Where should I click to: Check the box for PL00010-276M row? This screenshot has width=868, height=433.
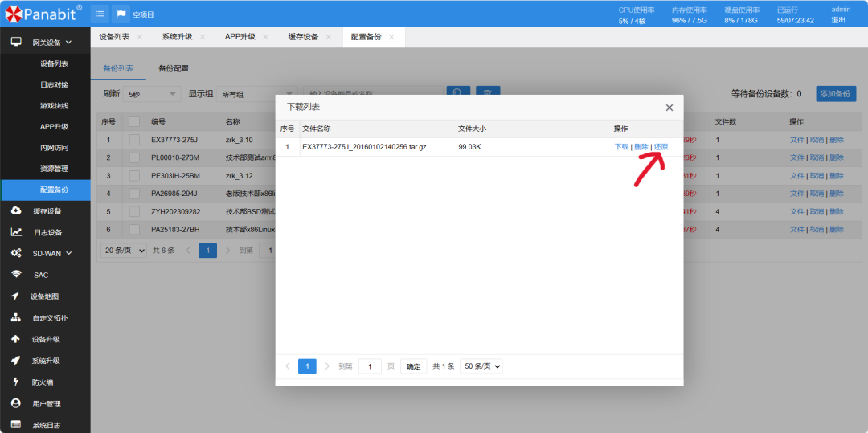(134, 157)
